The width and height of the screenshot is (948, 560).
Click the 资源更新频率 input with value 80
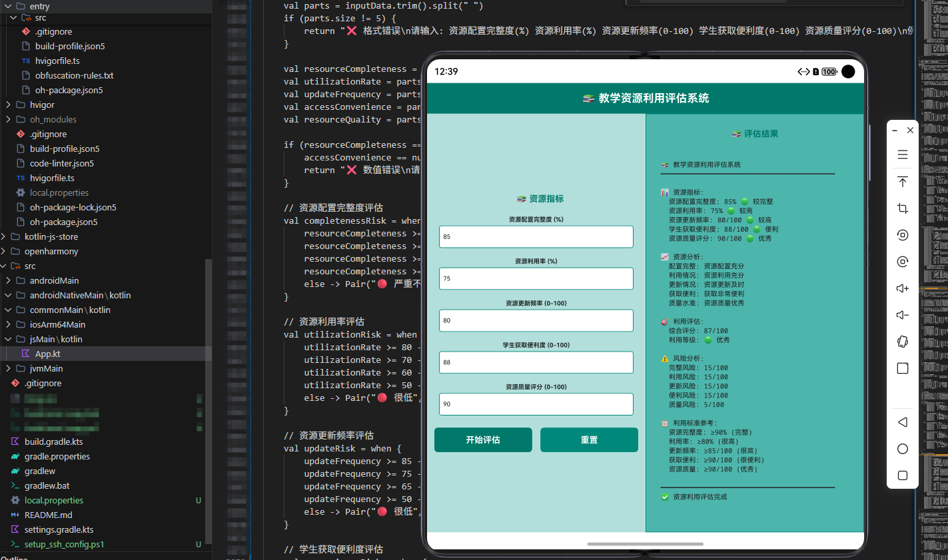(536, 320)
